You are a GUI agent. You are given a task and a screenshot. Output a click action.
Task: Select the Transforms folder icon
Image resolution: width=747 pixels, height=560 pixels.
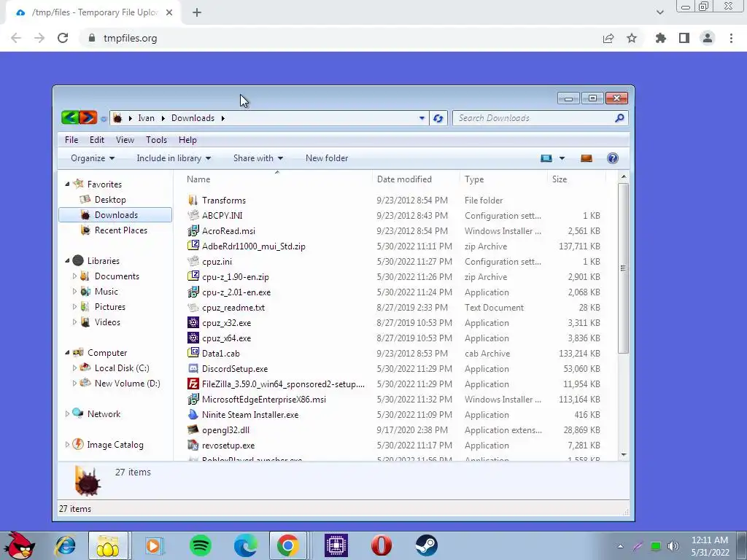pos(193,200)
